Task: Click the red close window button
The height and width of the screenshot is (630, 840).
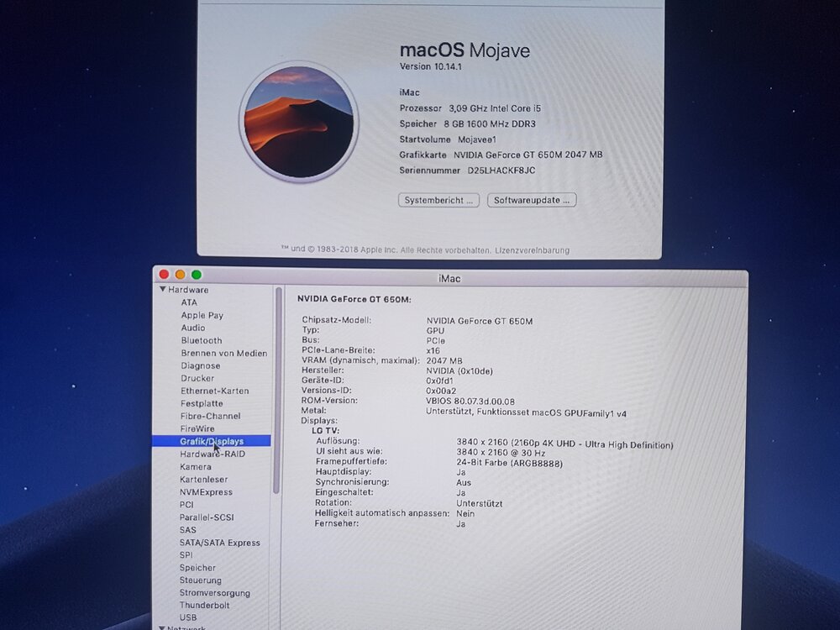Action: pyautogui.click(x=164, y=275)
